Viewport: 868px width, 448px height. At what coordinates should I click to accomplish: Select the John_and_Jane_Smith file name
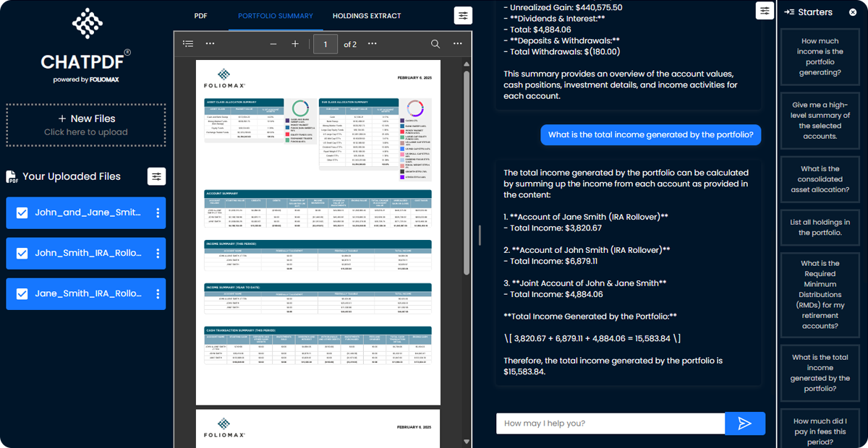(88, 213)
